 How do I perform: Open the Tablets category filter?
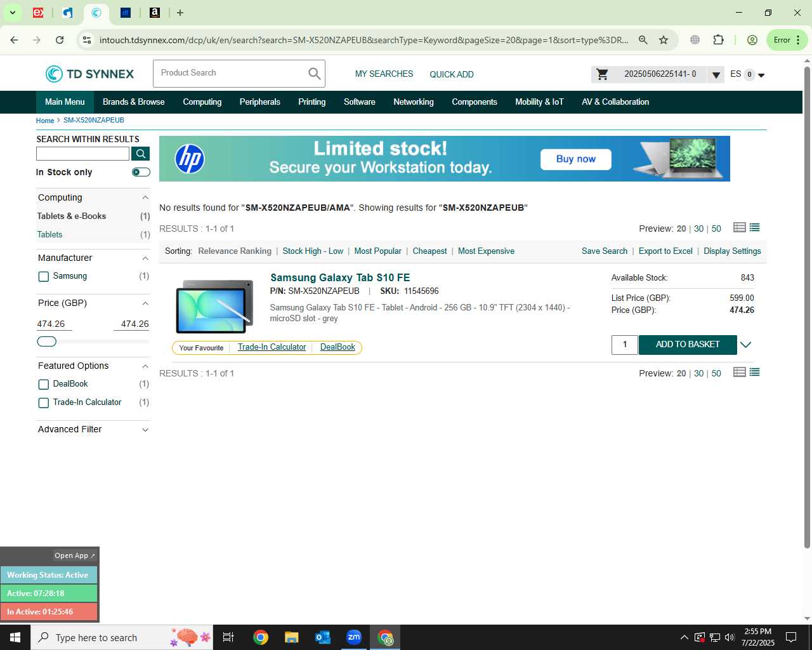(x=50, y=235)
